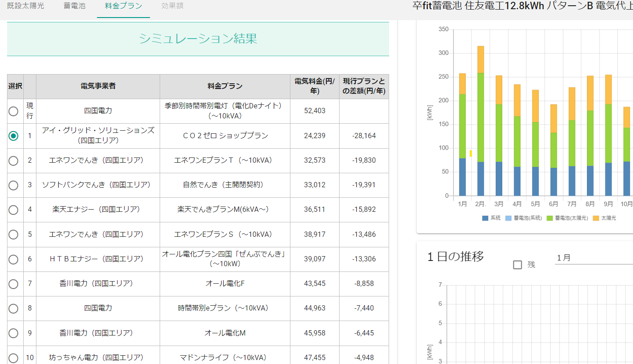The width and height of the screenshot is (633, 364).
Task: Switch to 既設太陽光 tab
Action: (x=26, y=6)
